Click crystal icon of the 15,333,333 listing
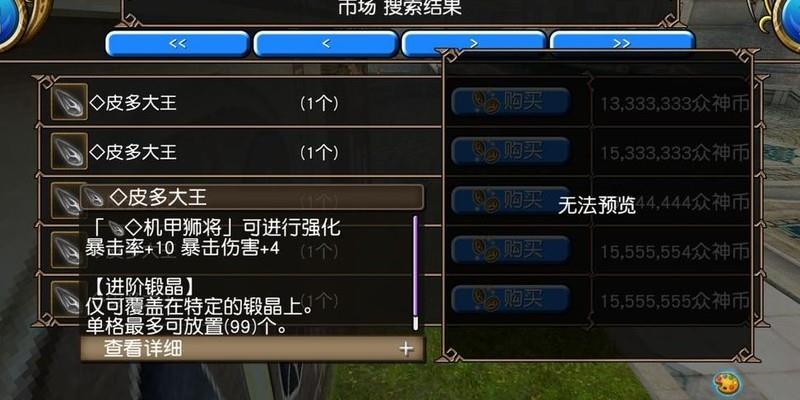Viewport: 800px width, 400px height. [69, 151]
